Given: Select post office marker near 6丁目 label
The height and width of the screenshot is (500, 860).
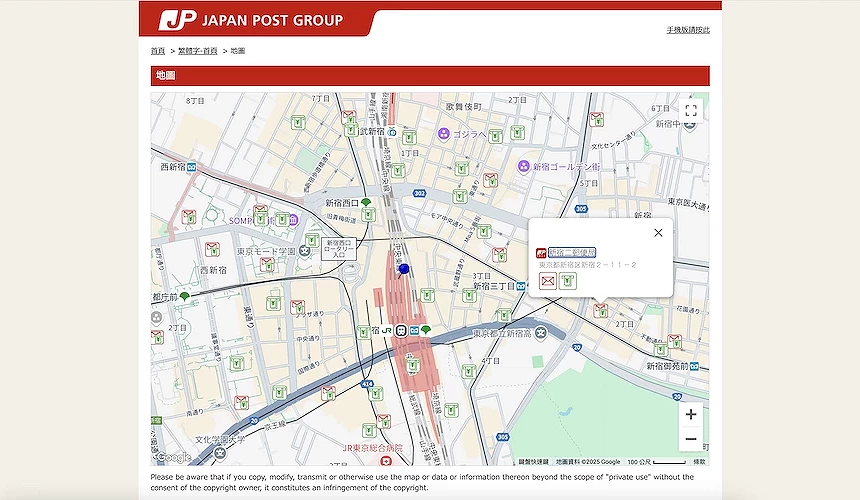Looking at the screenshot, I should pos(597,119).
